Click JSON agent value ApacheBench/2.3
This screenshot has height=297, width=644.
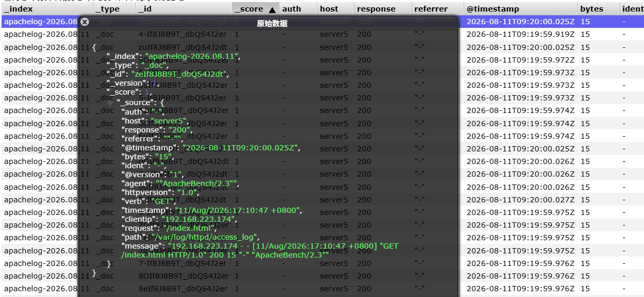pos(197,184)
